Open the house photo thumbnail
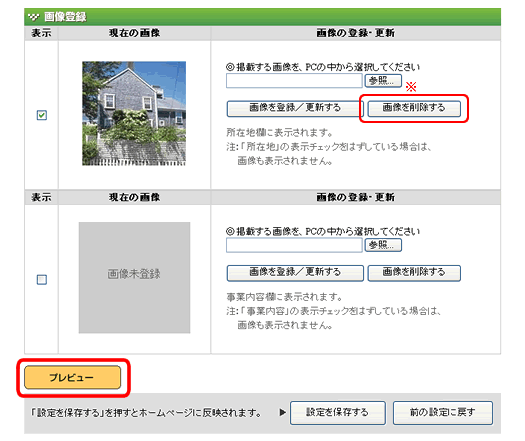Viewport: 525px width, 441px height. click(x=134, y=113)
